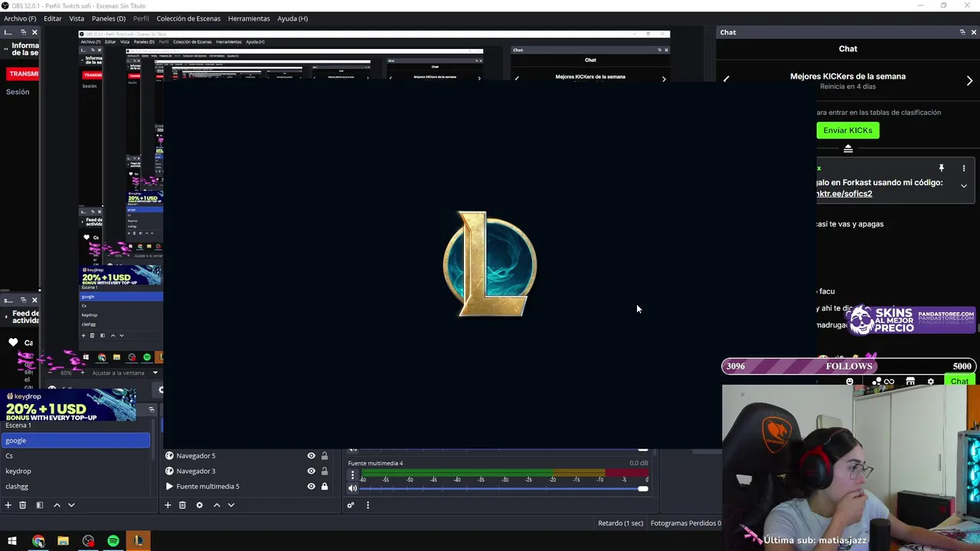Image resolution: width=980 pixels, height=551 pixels.
Task: Float the Chat dock panel
Action: click(962, 32)
